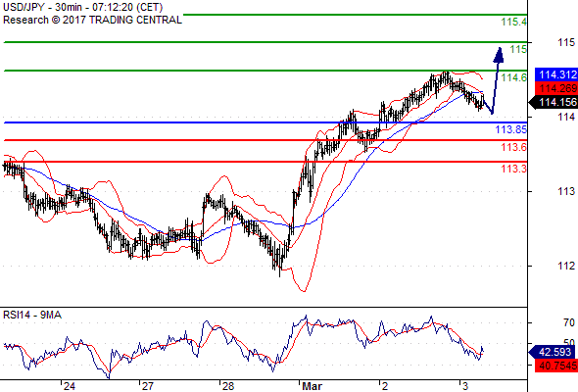Click the 70 level on RSI axis
The height and width of the screenshot is (392, 578).
[x=569, y=322]
